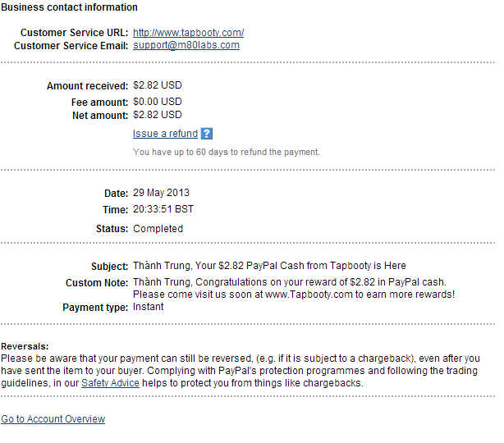This screenshot has width=504, height=443.
Task: Click the help icon beside Issue a refund
Action: click(x=207, y=134)
